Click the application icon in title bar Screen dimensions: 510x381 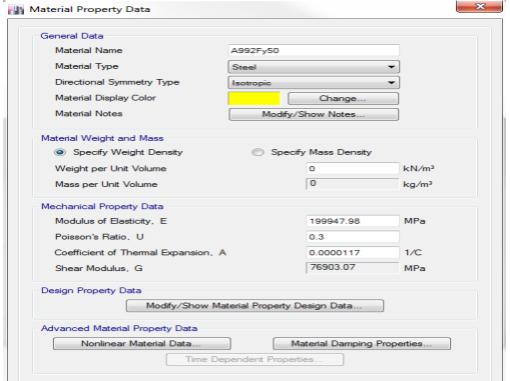point(16,10)
